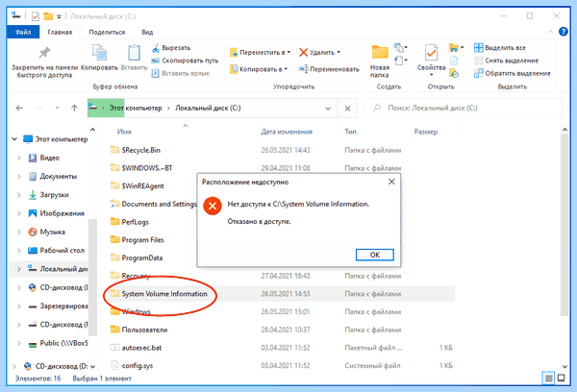Click the Вставить (Paste) clipboard icon
The height and width of the screenshot is (392, 577).
(134, 53)
